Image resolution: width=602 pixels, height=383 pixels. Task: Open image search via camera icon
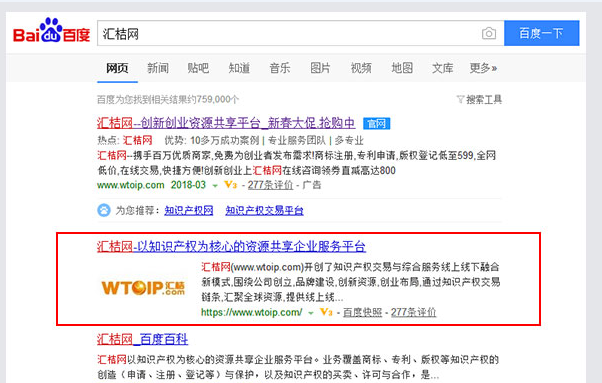pyautogui.click(x=488, y=33)
